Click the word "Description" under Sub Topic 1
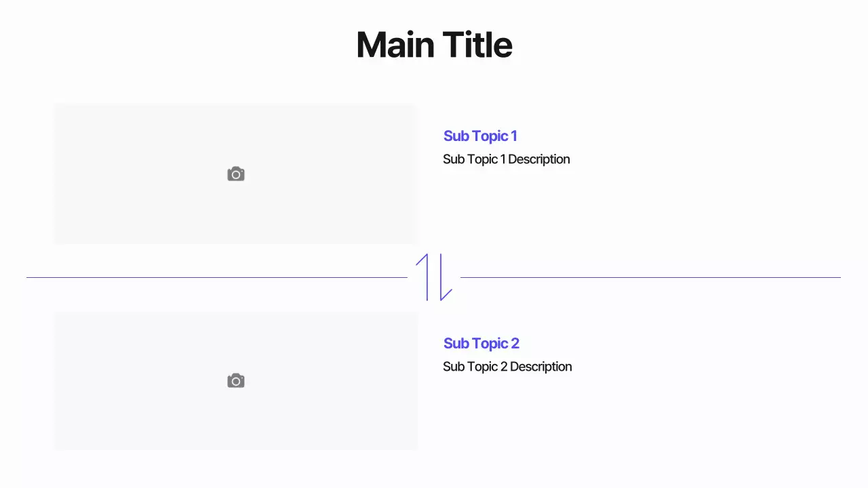This screenshot has height=488, width=868. coord(538,159)
